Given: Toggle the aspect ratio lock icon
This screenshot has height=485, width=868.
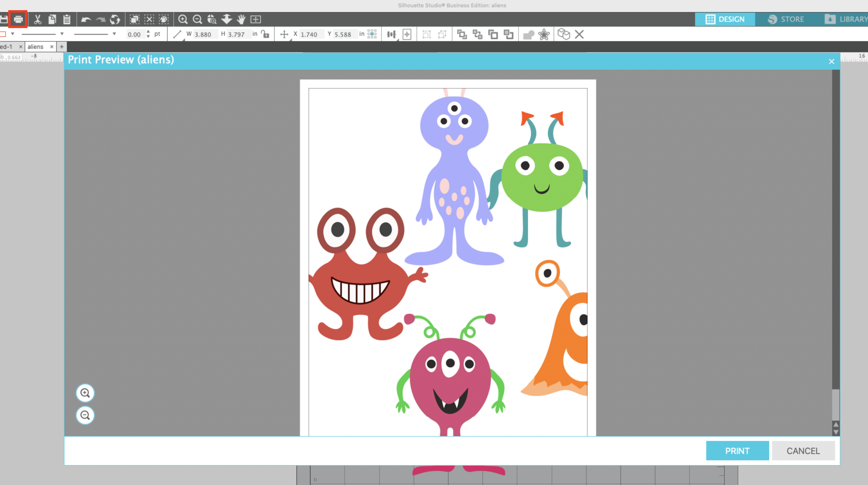Looking at the screenshot, I should (x=265, y=34).
